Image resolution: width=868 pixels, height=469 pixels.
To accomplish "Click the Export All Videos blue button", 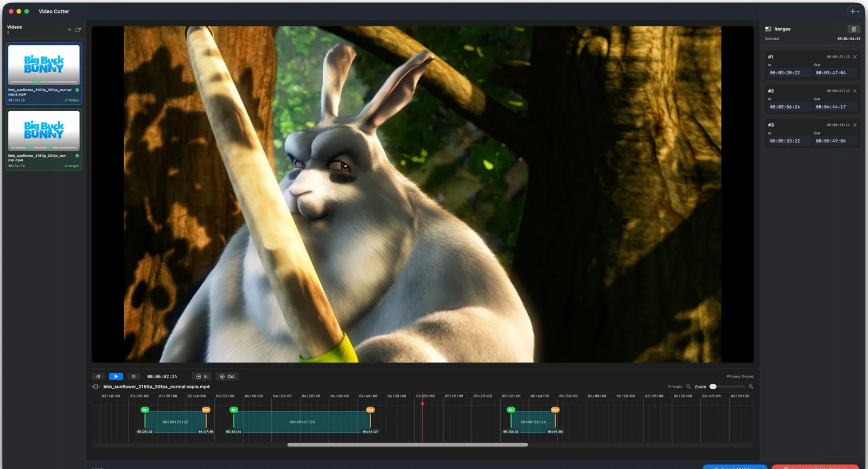I will click(735, 467).
